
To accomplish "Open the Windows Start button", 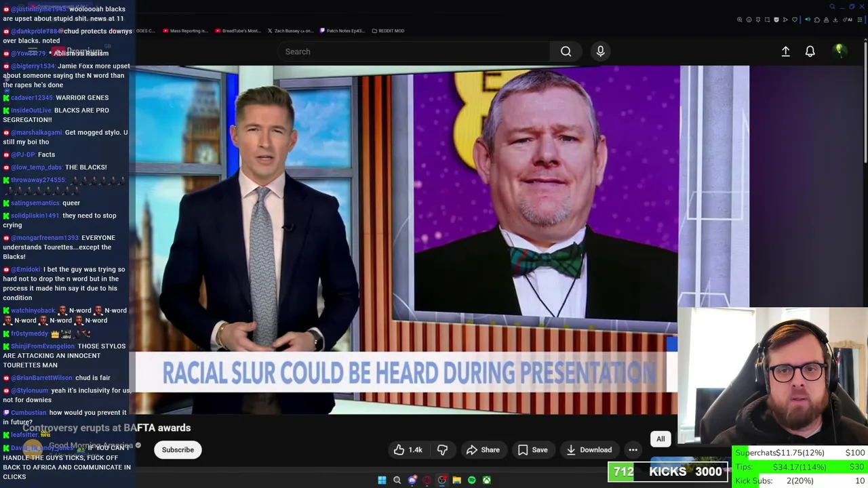I will coord(382,481).
